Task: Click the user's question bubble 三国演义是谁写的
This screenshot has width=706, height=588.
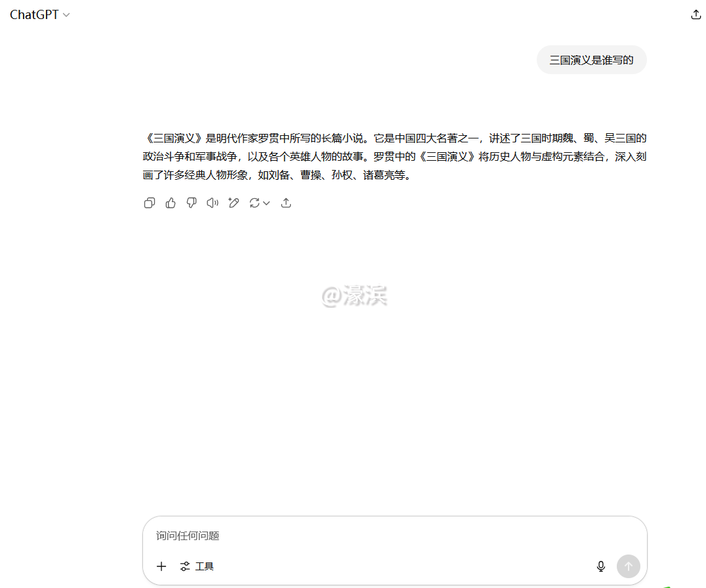Action: [591, 59]
